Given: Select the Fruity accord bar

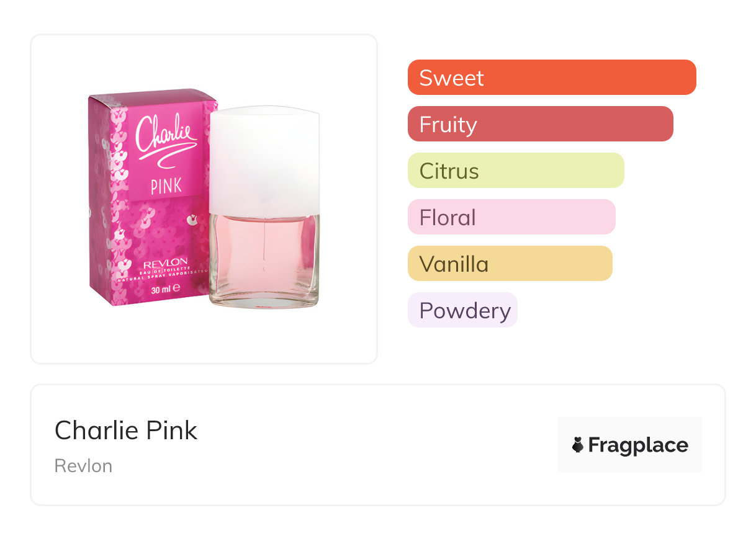Looking at the screenshot, I should [x=540, y=124].
